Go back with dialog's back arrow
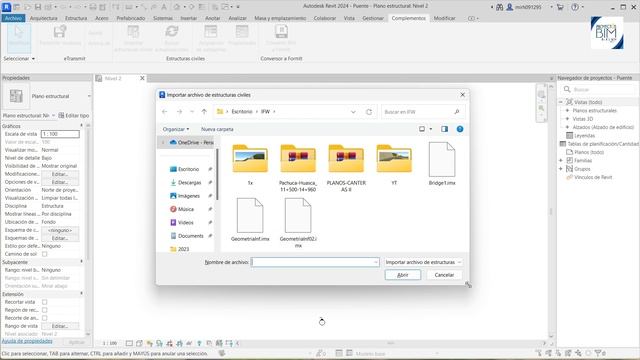This screenshot has width=640, height=360. coord(164,111)
